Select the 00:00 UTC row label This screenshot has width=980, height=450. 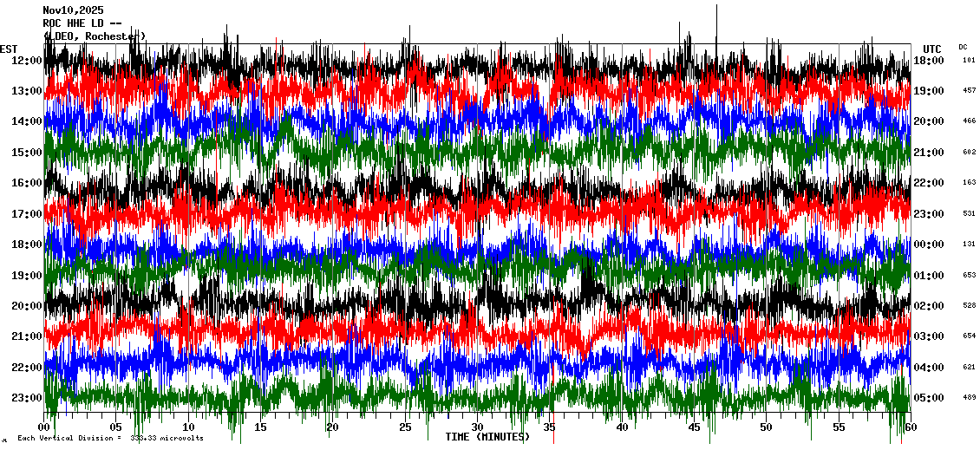pos(929,245)
